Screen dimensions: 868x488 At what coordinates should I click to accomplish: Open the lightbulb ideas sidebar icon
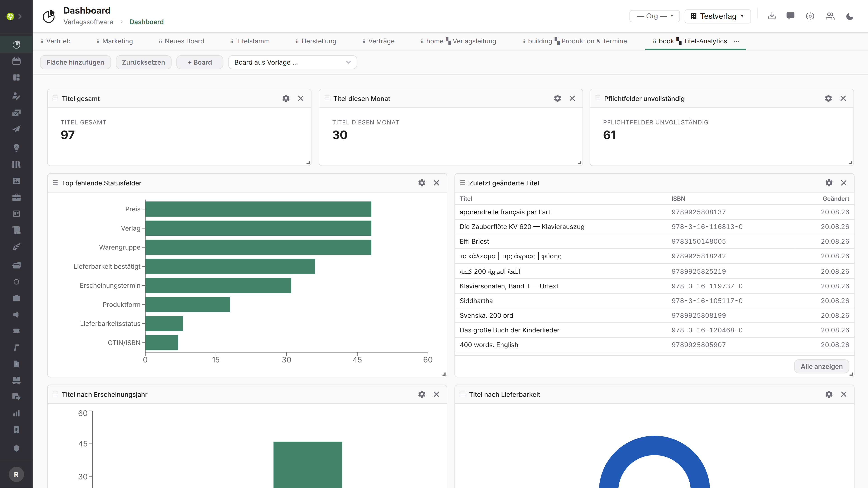point(16,147)
